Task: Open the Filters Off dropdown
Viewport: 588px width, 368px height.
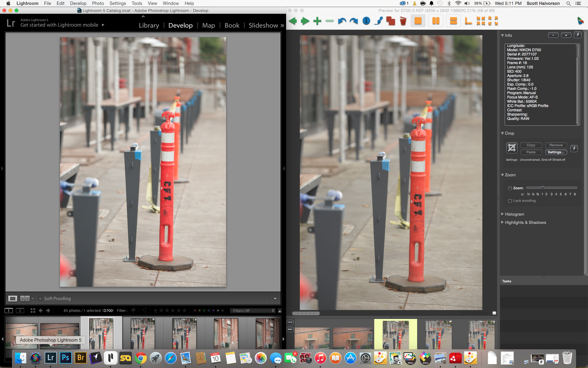Action: click(x=253, y=311)
